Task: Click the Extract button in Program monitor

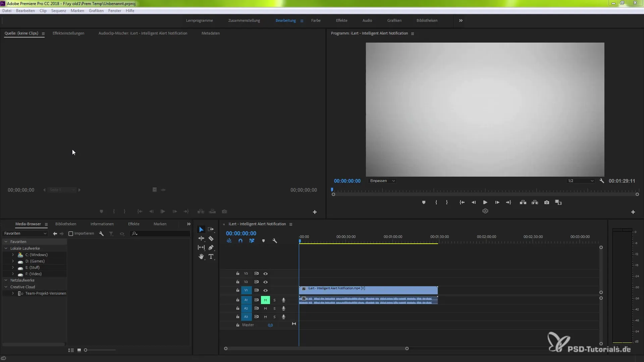Action: pyautogui.click(x=535, y=202)
